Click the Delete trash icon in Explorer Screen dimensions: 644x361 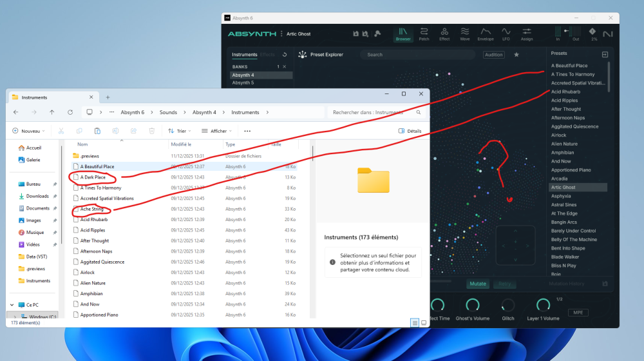(151, 131)
